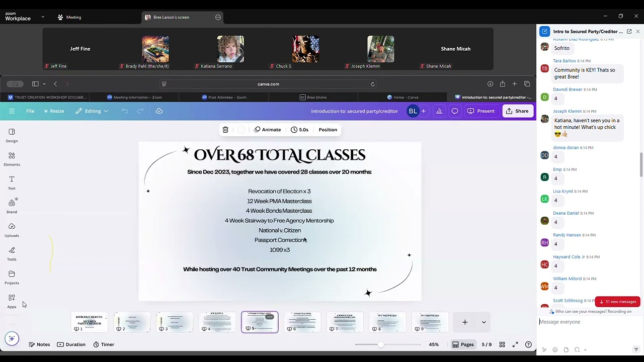Add collaborator with plus next to BL
The image size is (644, 362).
423,111
